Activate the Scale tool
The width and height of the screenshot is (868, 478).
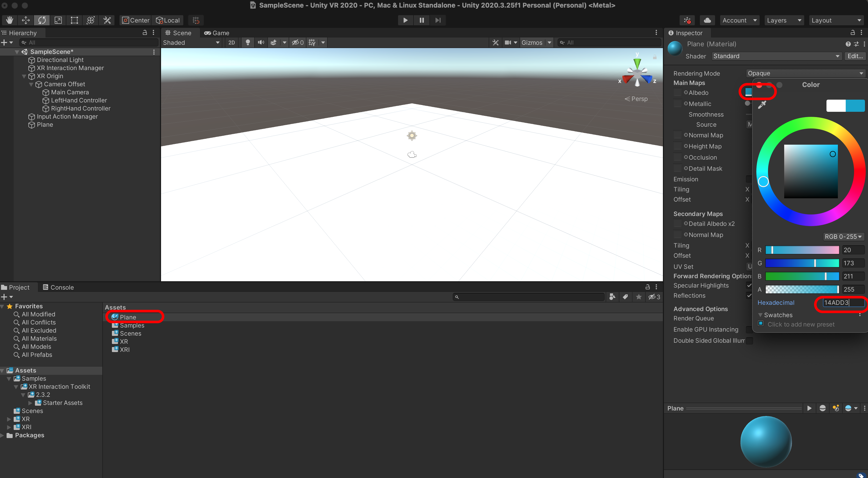pos(58,20)
